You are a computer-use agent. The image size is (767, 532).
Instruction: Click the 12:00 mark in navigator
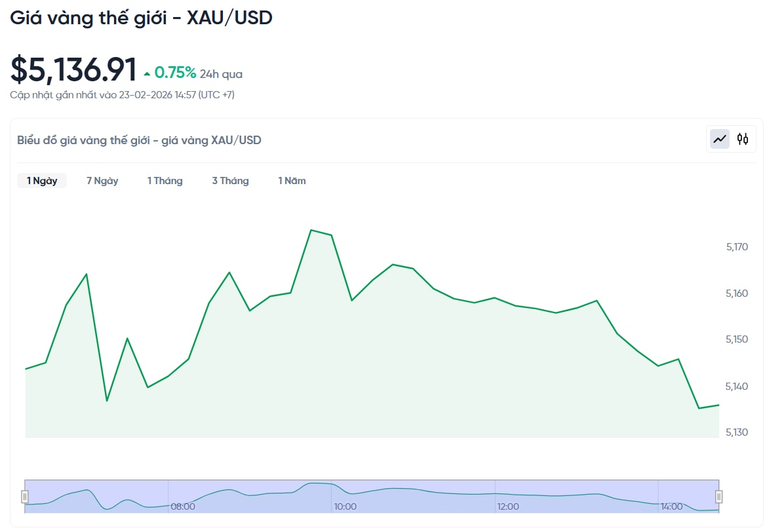(x=508, y=506)
